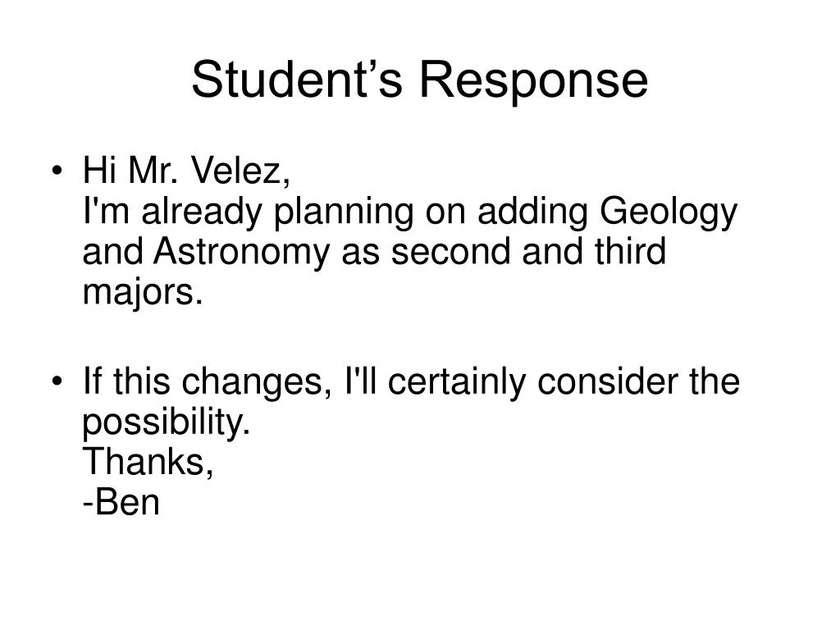Click the word Response in the title
Screen dimensions: 840x630
click(x=533, y=81)
